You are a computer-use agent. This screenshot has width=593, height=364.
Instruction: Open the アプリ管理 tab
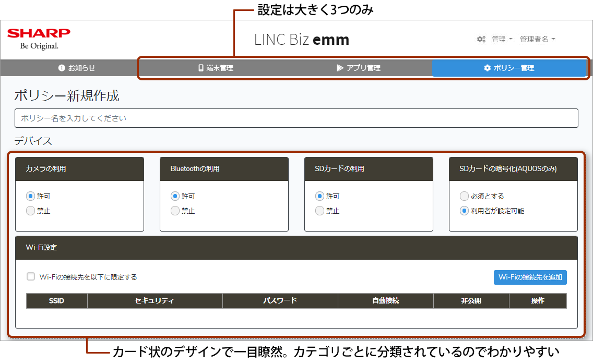pos(359,68)
